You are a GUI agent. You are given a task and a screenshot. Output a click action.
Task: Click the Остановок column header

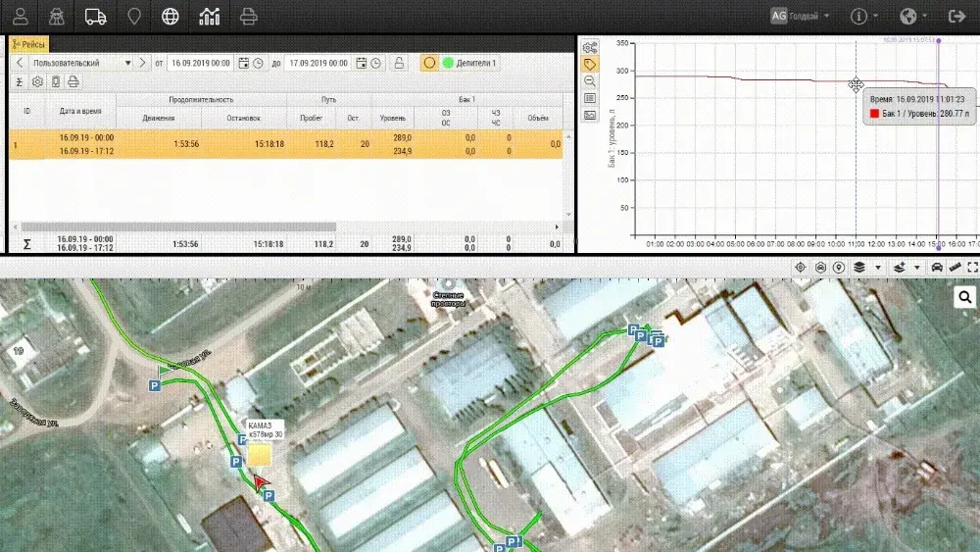(244, 119)
